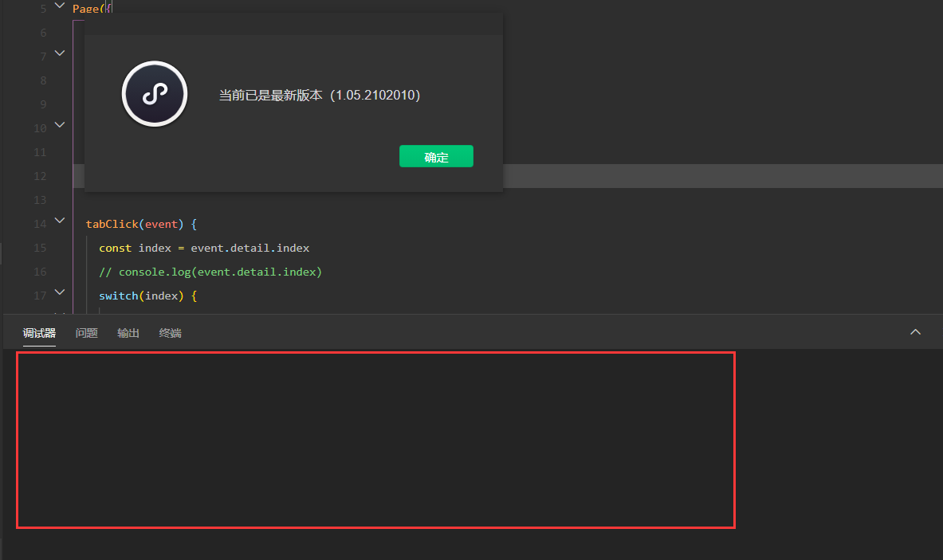Switch to the 调试器 tab
Screen dimensions: 943x560
click(x=39, y=333)
